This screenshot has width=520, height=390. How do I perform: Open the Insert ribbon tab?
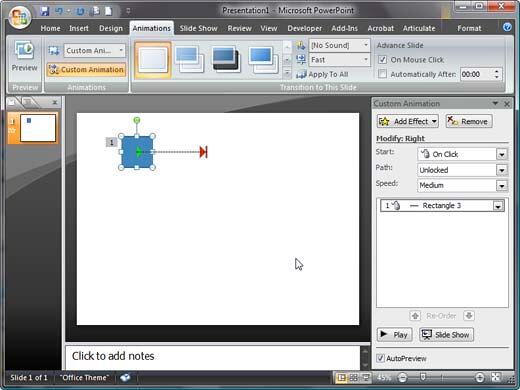point(79,28)
